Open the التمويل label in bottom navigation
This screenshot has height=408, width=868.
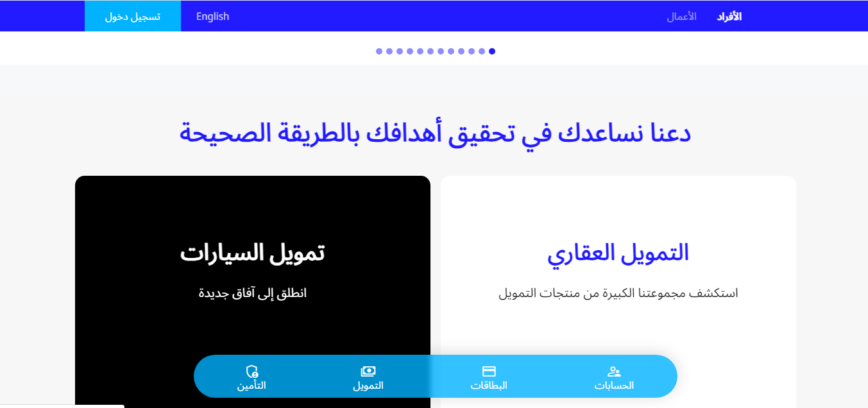tap(368, 386)
